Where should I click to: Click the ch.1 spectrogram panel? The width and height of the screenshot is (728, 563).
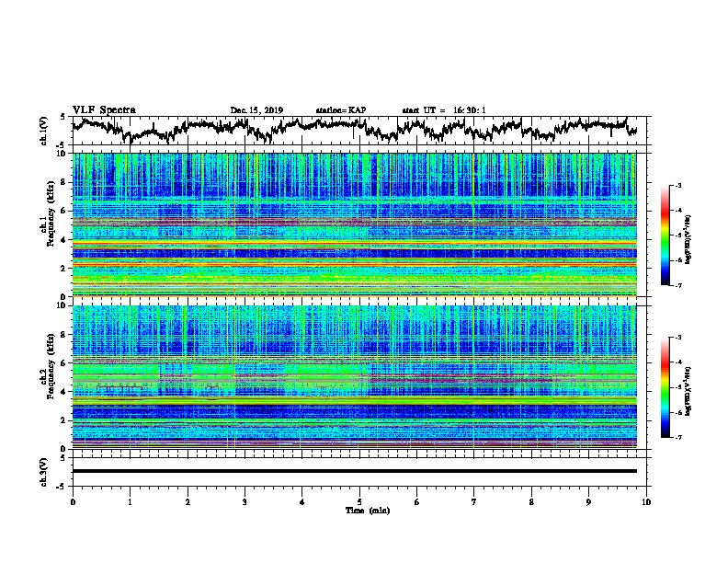[354, 224]
